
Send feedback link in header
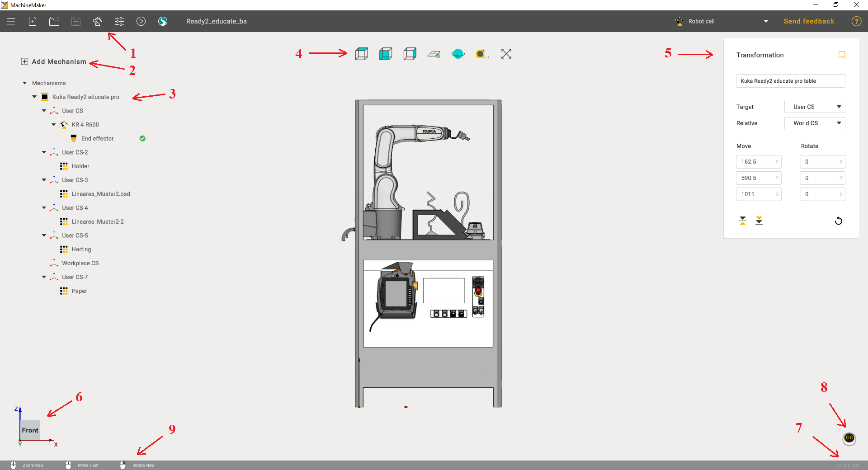[x=809, y=21]
